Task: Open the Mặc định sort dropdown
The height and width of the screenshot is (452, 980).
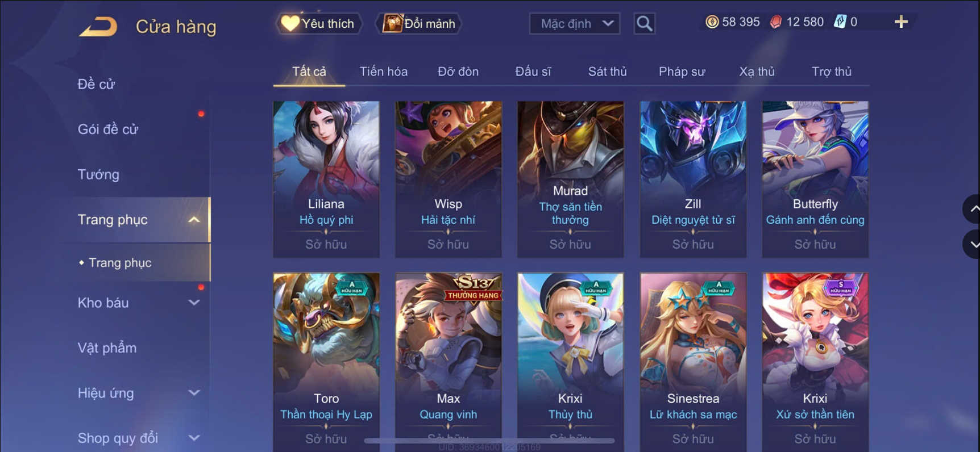Action: [575, 24]
